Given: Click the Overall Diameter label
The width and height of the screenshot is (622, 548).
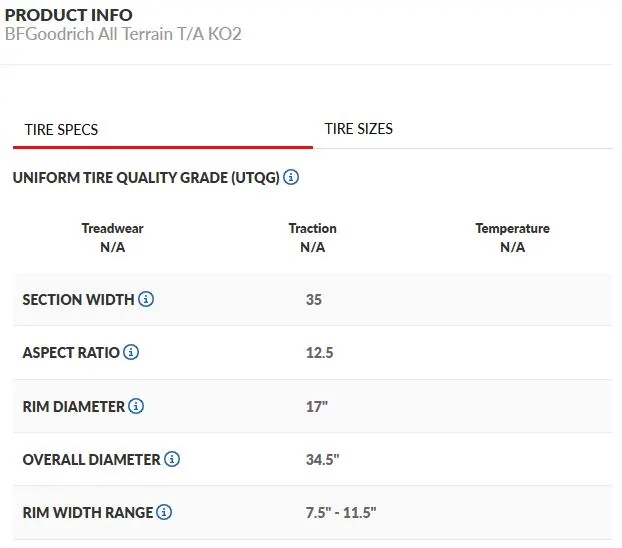Looking at the screenshot, I should click(92, 460).
